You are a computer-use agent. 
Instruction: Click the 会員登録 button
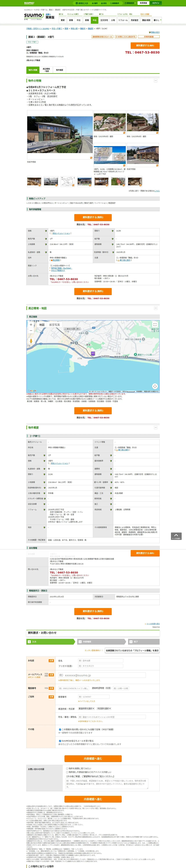143,3
